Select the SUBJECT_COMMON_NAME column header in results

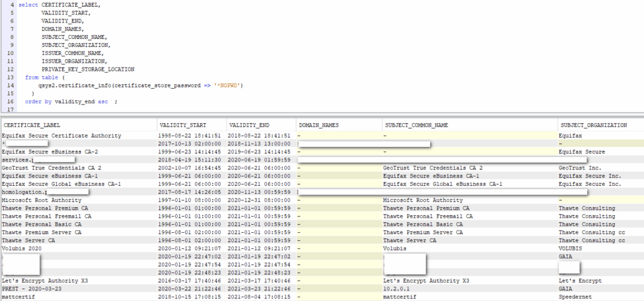[415, 125]
